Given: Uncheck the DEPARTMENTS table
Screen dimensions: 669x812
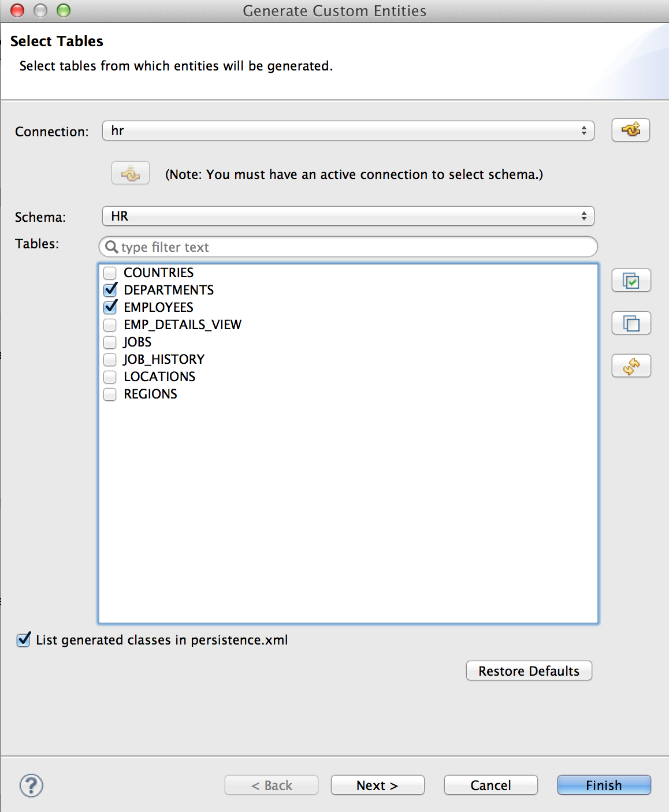Looking at the screenshot, I should pos(110,290).
